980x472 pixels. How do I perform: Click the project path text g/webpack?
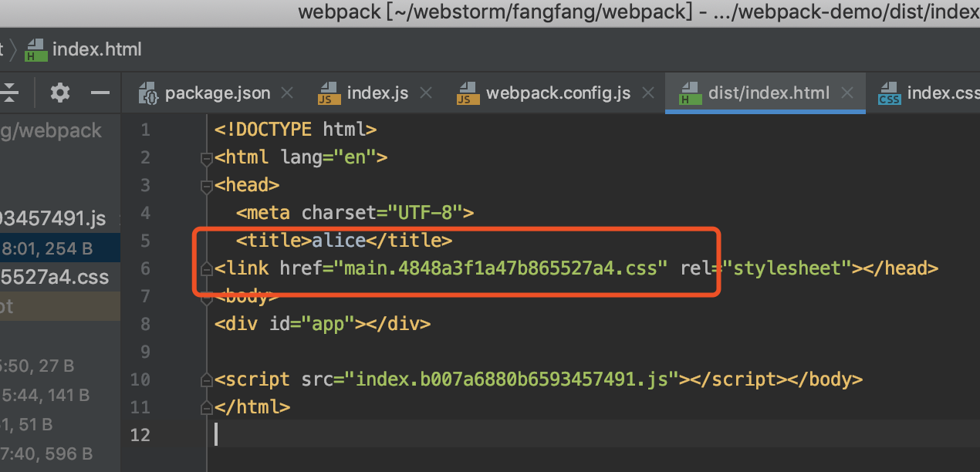click(x=51, y=131)
